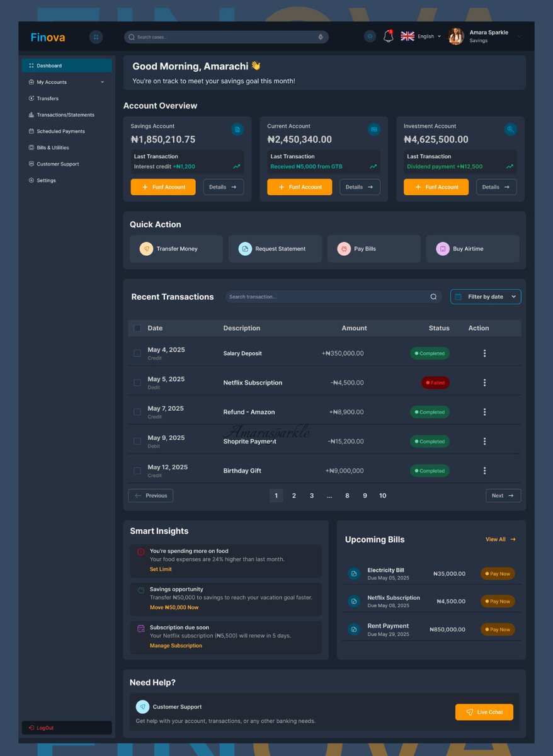Check the May 7, 2025 transaction checkbox
The width and height of the screenshot is (553, 756).
pyautogui.click(x=137, y=412)
